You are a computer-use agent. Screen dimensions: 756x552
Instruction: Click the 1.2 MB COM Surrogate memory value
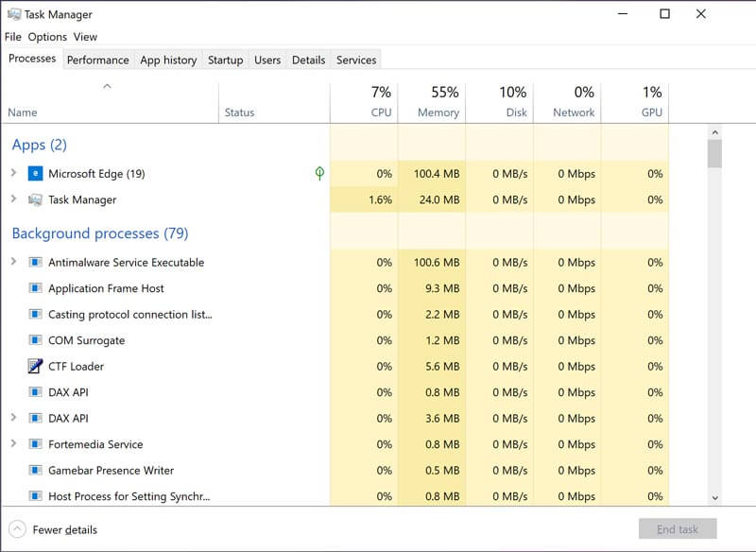pyautogui.click(x=442, y=340)
